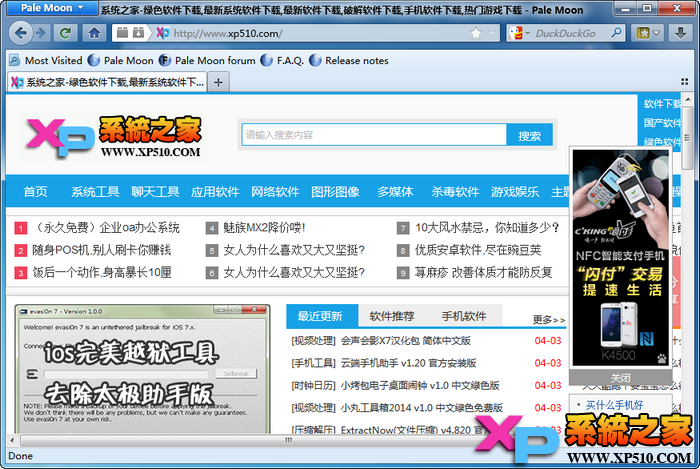Open the F.A.Q. bookmark
The width and height of the screenshot is (700, 469).
(282, 60)
